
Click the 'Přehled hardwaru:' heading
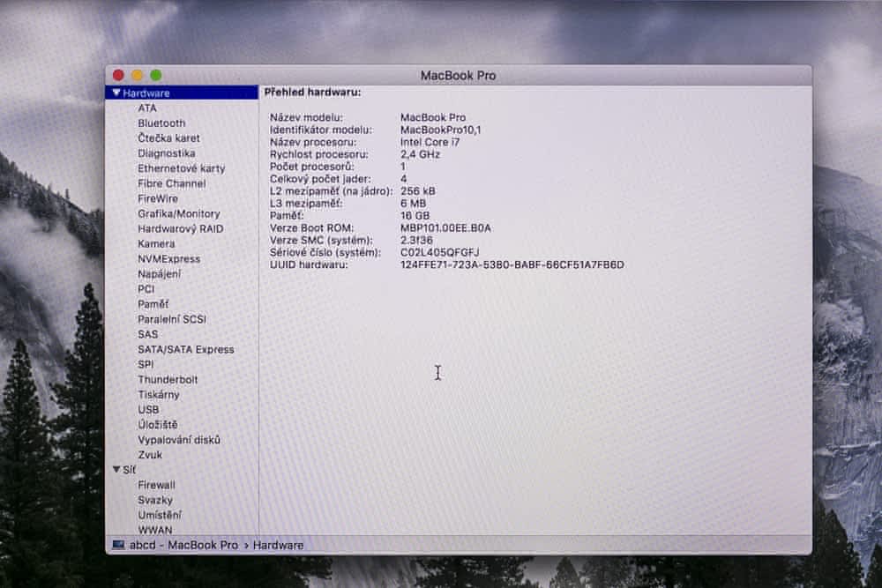pyautogui.click(x=313, y=93)
